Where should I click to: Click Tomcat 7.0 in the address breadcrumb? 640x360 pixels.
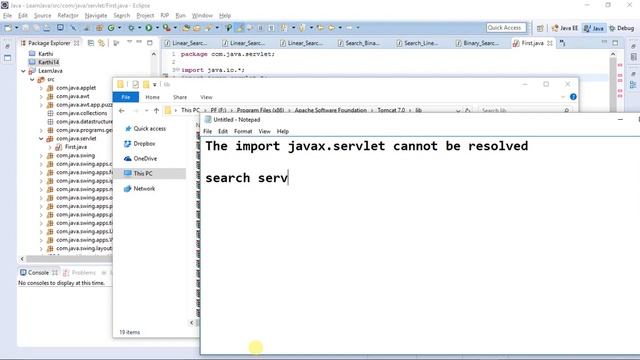[x=391, y=110]
